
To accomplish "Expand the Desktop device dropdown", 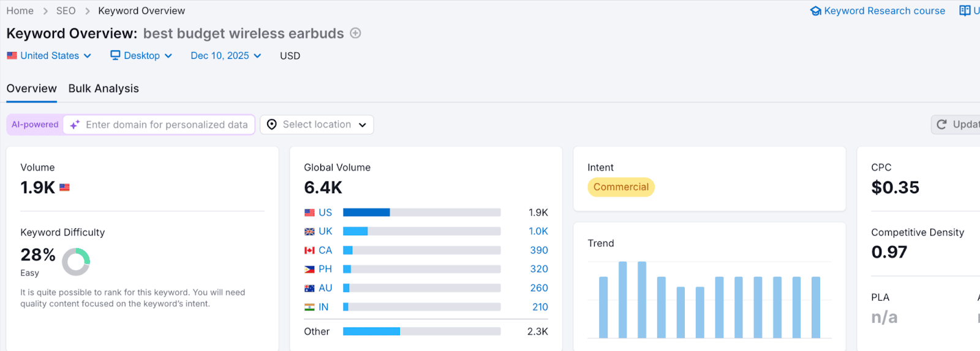I will pyautogui.click(x=141, y=56).
